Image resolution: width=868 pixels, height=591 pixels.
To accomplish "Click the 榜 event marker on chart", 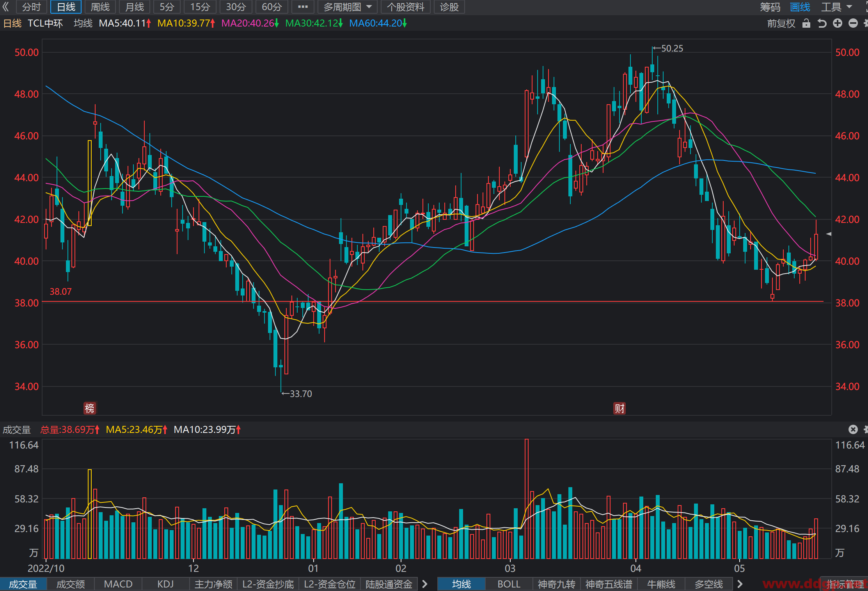I will 90,408.
